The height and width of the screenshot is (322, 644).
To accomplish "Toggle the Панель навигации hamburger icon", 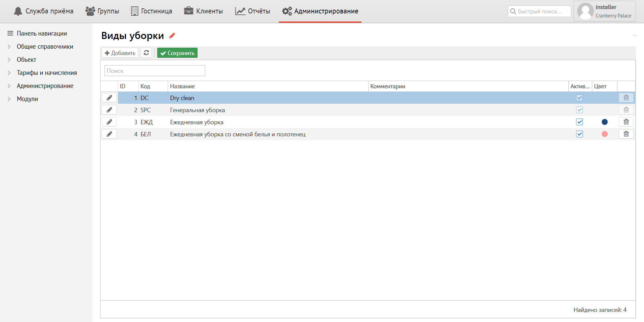I will tap(10, 33).
